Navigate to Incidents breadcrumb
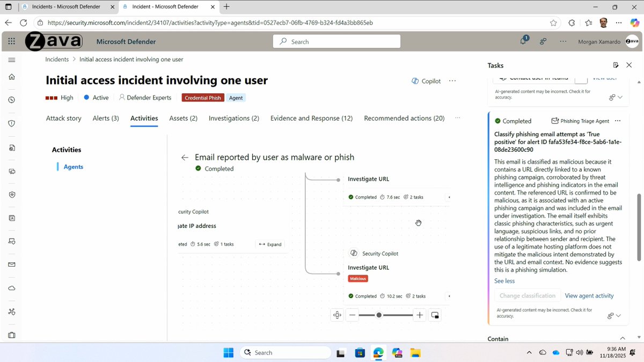Image resolution: width=644 pixels, height=362 pixels. tap(57, 60)
